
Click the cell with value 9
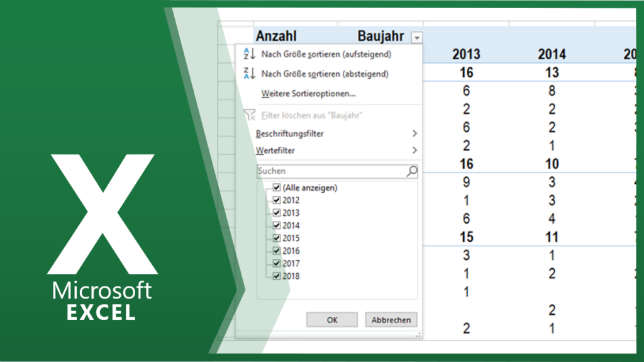click(466, 182)
